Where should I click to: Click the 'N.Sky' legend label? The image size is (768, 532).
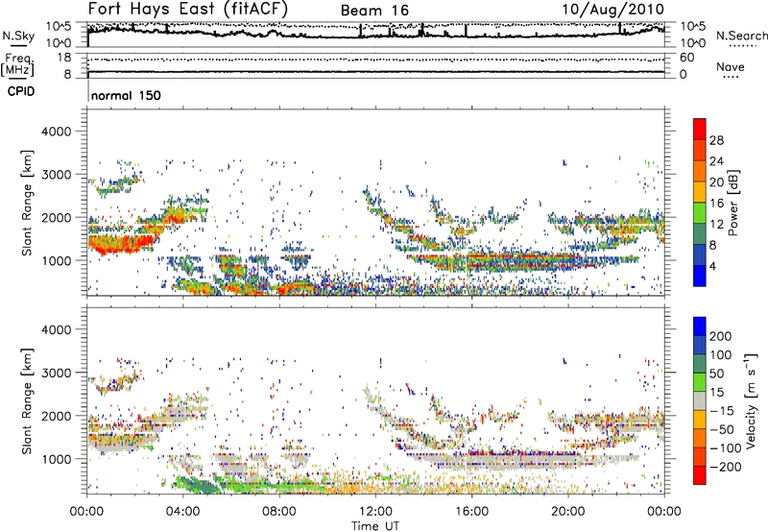click(x=18, y=36)
